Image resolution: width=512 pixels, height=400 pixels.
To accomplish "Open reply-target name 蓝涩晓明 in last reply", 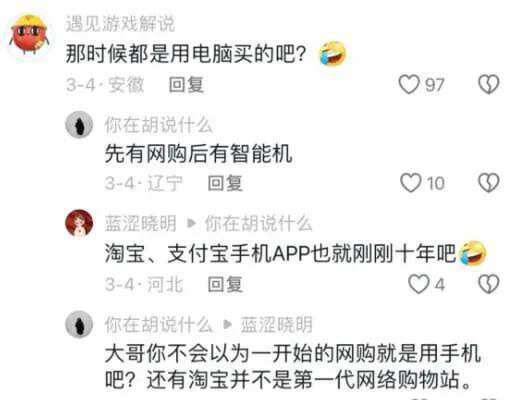I will [x=276, y=324].
